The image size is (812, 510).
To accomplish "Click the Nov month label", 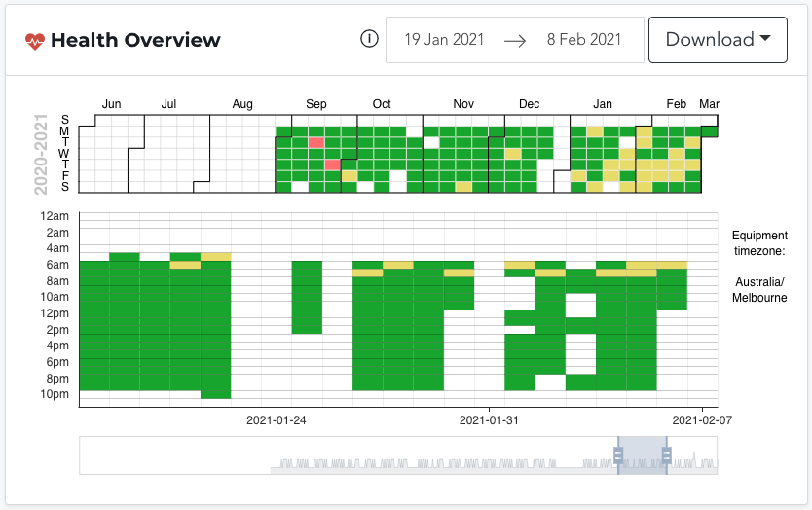I will 463,104.
